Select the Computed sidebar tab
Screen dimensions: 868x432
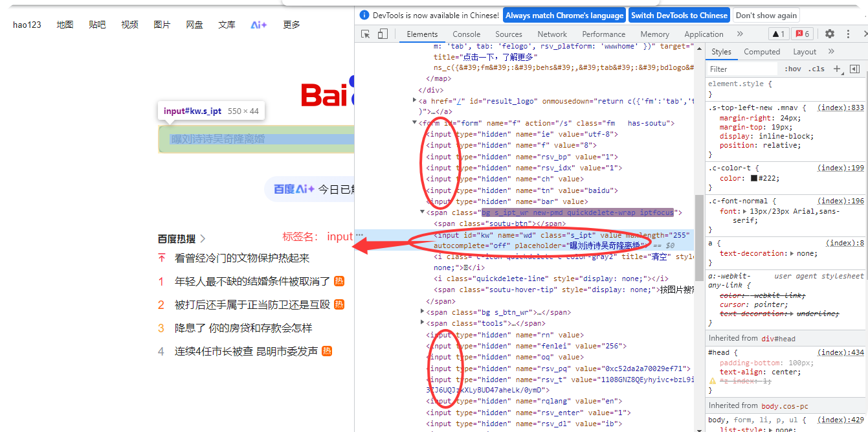[x=762, y=52]
